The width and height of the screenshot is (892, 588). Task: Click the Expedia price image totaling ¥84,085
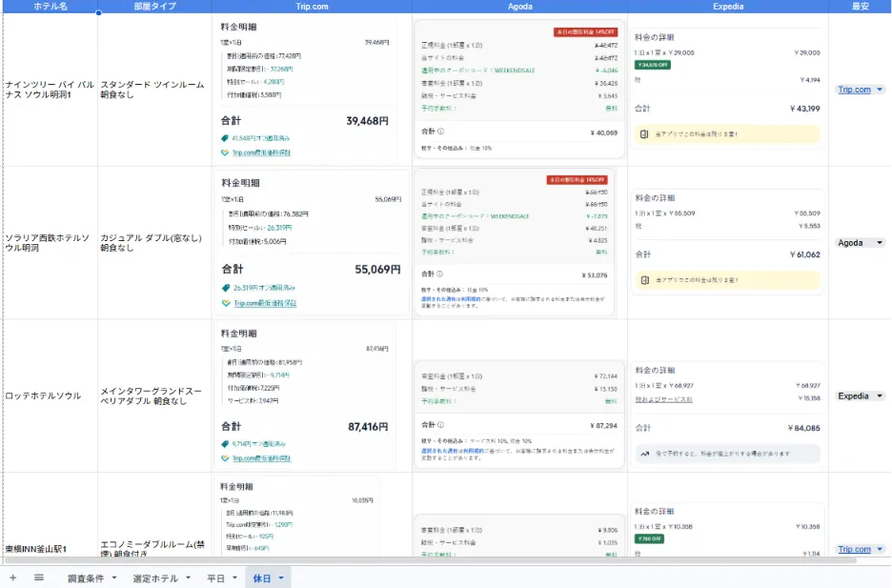coord(727,416)
